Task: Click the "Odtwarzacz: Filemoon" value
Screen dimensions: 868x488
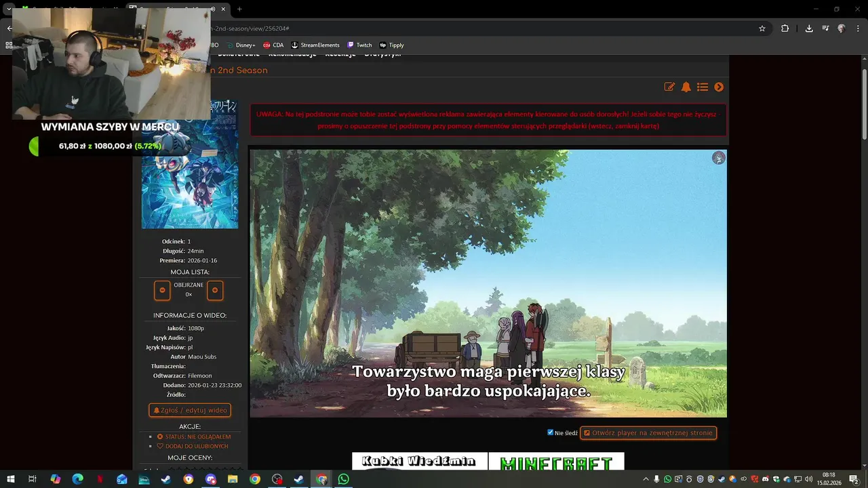Action: 200,375
